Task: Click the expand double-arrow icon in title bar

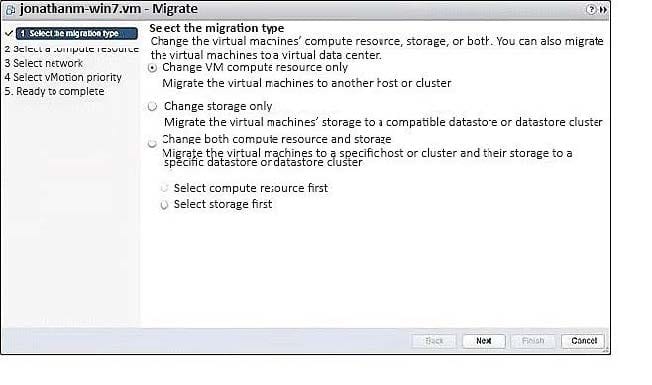Action: tap(603, 10)
